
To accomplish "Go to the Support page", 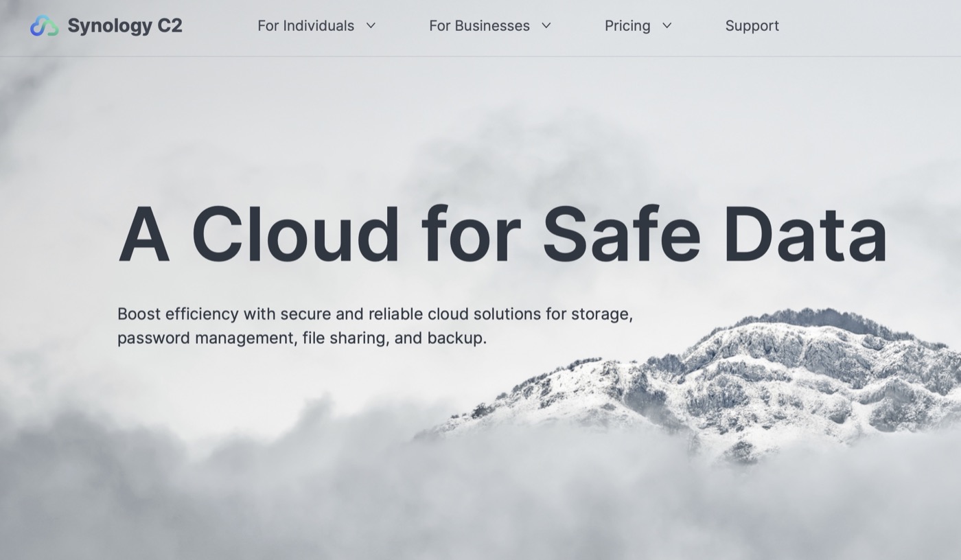I will [752, 26].
